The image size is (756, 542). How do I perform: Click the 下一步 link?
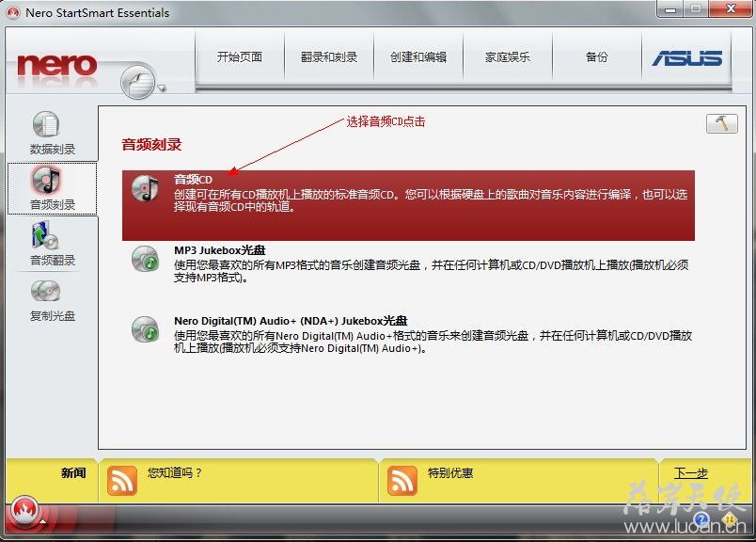point(690,473)
